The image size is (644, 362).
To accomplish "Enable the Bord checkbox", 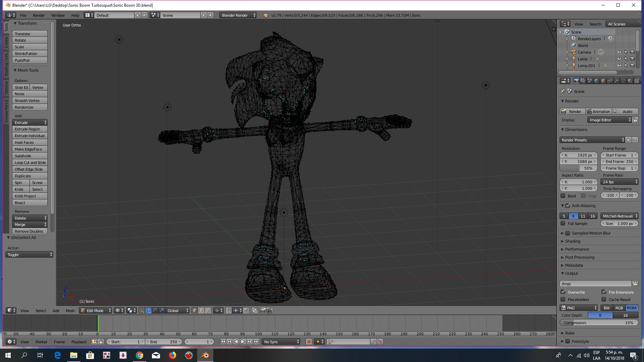I will coord(563,196).
